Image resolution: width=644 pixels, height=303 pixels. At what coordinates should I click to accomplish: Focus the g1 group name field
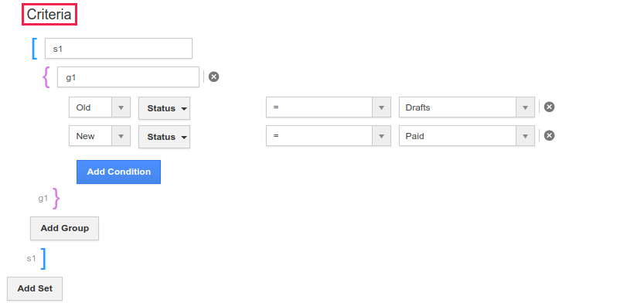[128, 77]
